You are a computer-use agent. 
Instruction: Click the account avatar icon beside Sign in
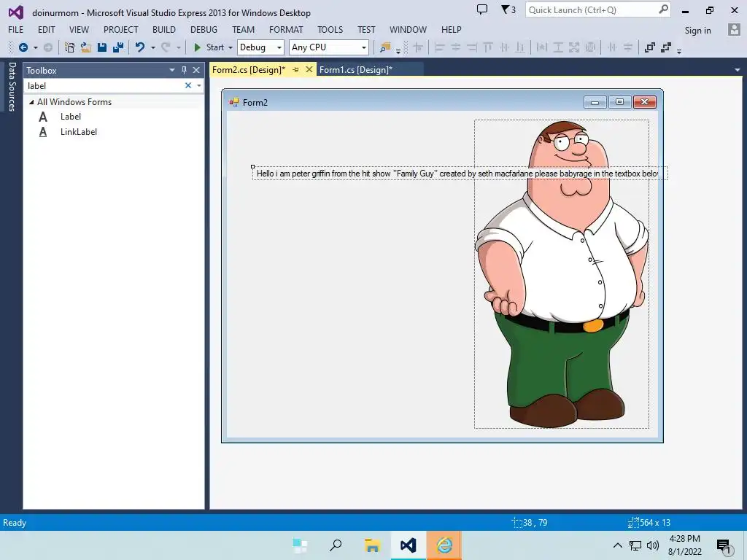[734, 30]
